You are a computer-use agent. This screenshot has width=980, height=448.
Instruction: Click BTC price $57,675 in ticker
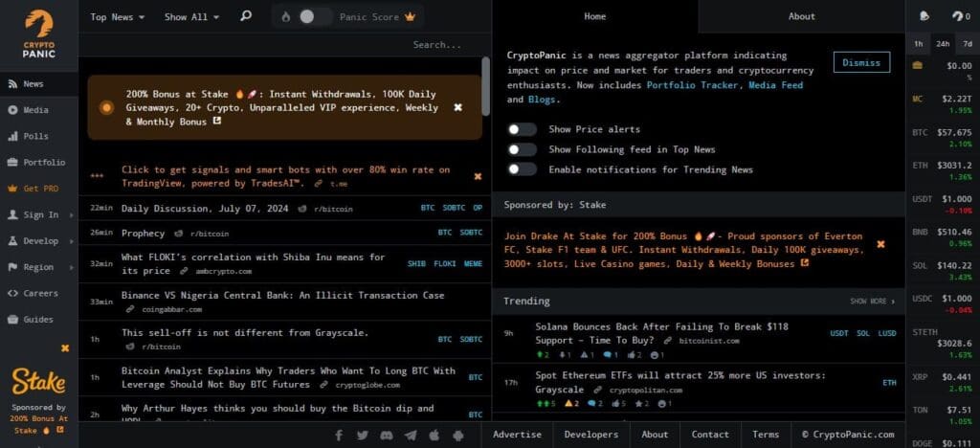tap(954, 132)
